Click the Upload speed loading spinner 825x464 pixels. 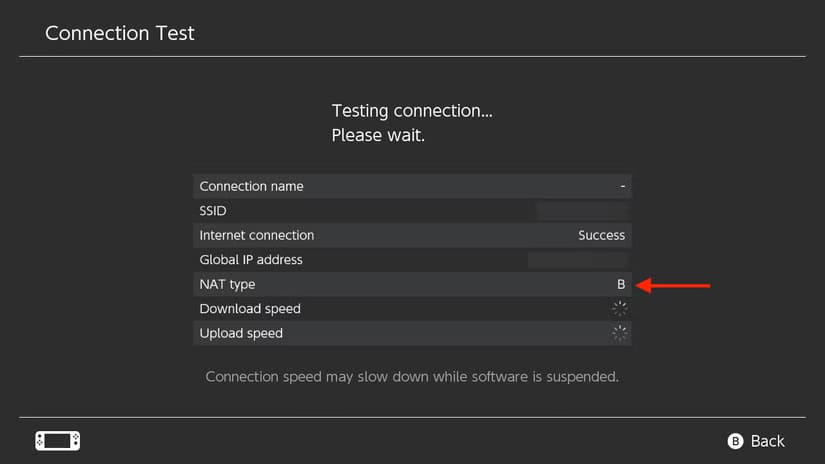pos(620,333)
